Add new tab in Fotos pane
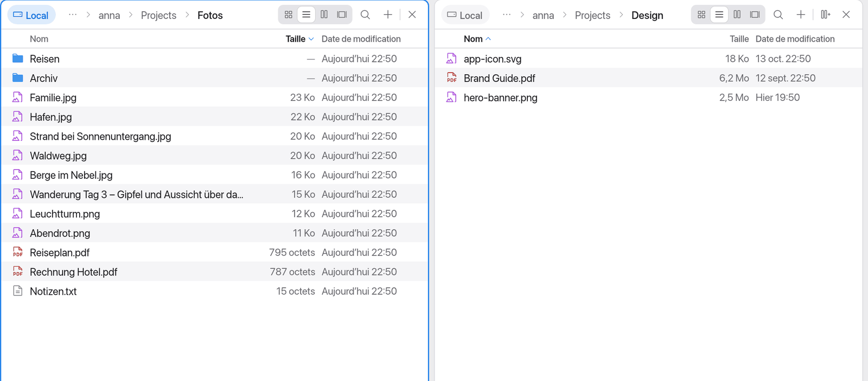868x381 pixels. pyautogui.click(x=388, y=15)
